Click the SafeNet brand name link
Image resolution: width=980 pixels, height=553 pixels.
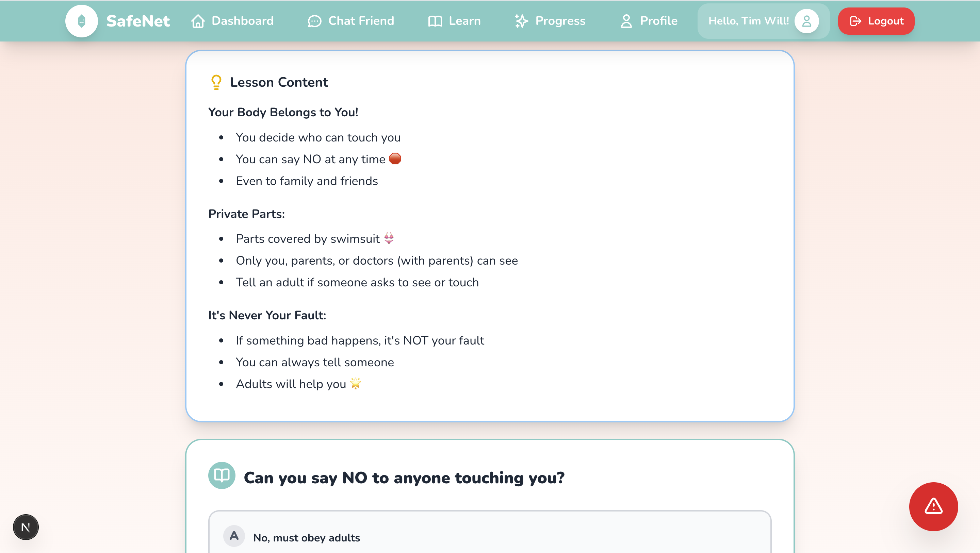tap(138, 21)
